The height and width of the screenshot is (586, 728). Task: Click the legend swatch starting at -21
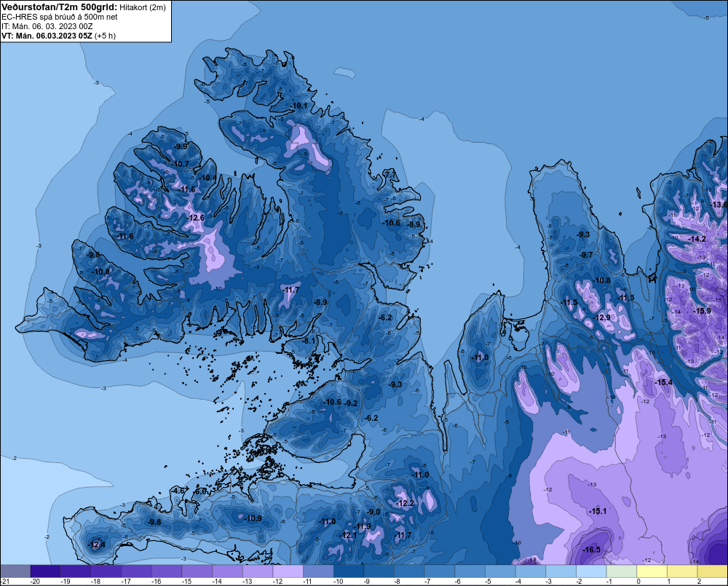click(15, 571)
